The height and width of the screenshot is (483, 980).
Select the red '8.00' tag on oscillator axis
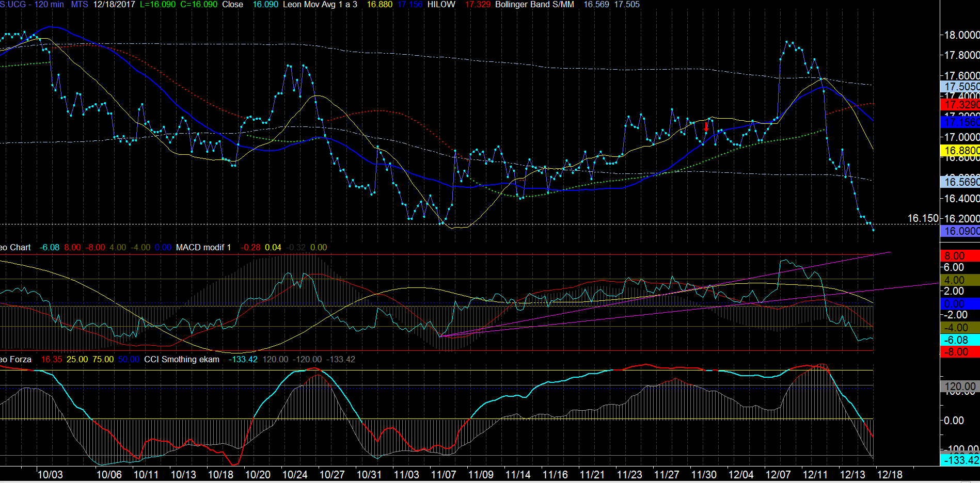[960, 256]
